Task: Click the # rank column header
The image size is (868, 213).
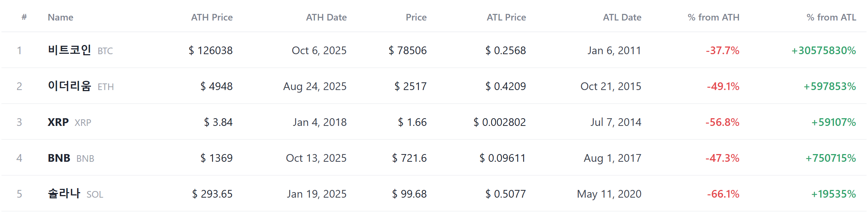Action: (x=24, y=17)
